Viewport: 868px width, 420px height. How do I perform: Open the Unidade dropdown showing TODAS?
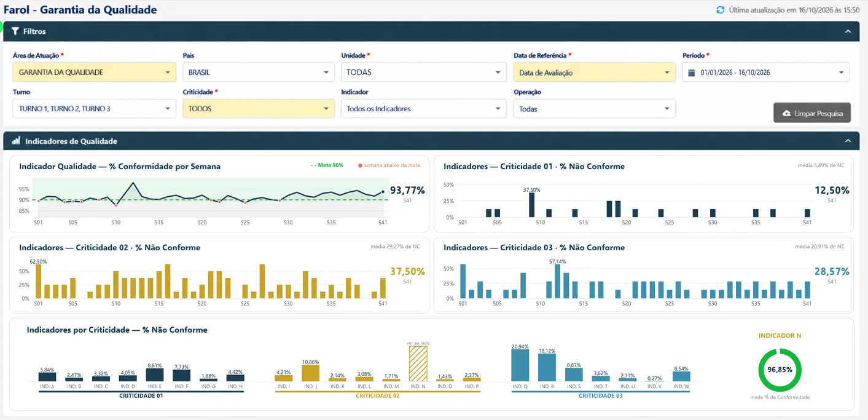pyautogui.click(x=423, y=73)
